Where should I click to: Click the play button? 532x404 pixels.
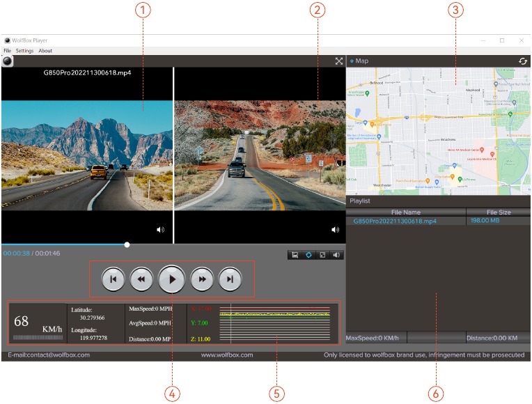(x=172, y=279)
